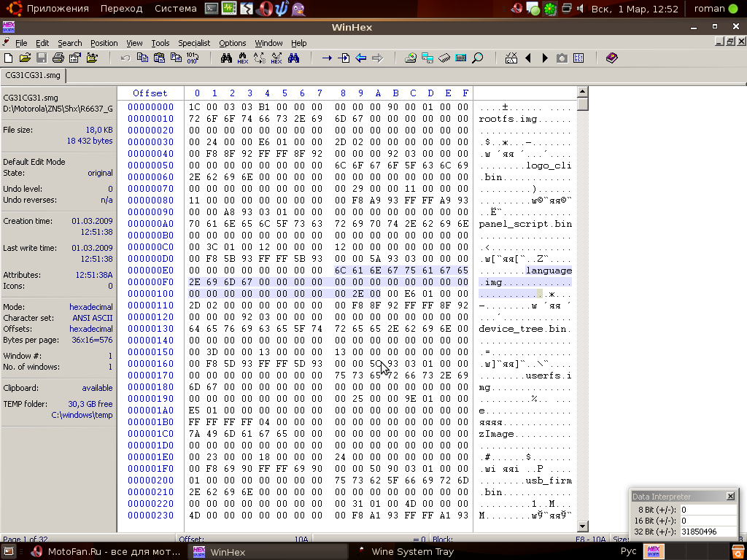
Task: Open the Calculator toolbar icon
Action: point(461,58)
